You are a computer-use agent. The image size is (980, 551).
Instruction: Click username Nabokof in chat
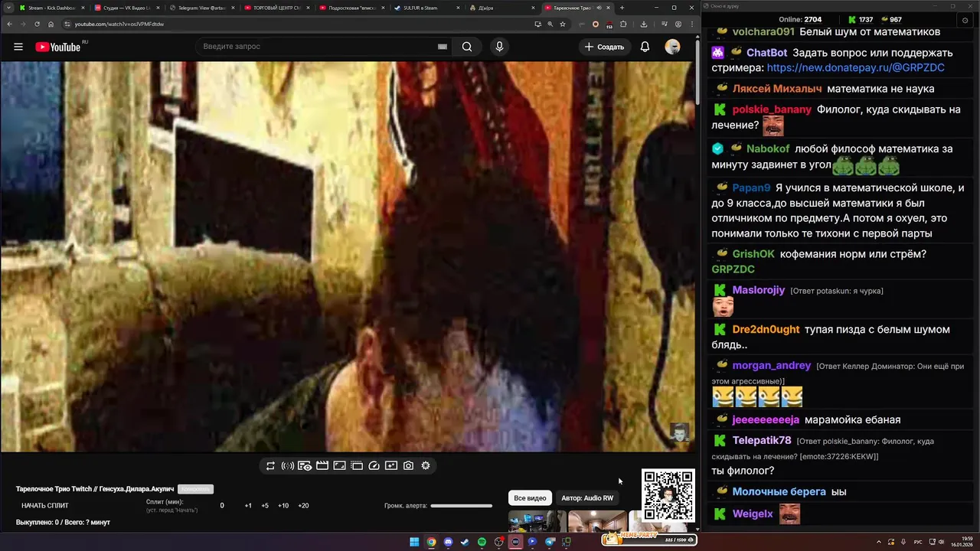click(x=768, y=149)
